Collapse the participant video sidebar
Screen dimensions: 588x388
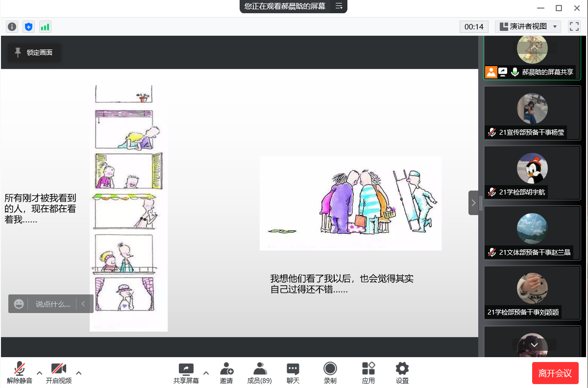473,203
